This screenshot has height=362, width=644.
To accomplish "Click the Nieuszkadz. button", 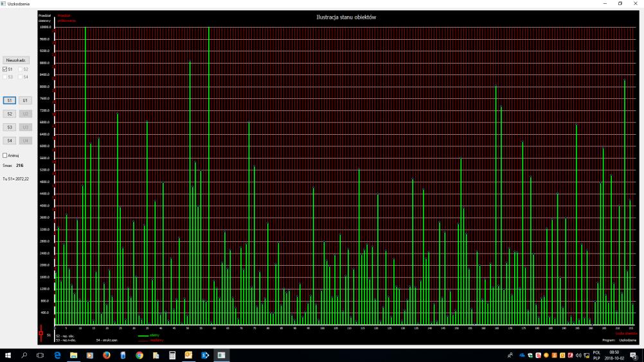I will (15, 60).
